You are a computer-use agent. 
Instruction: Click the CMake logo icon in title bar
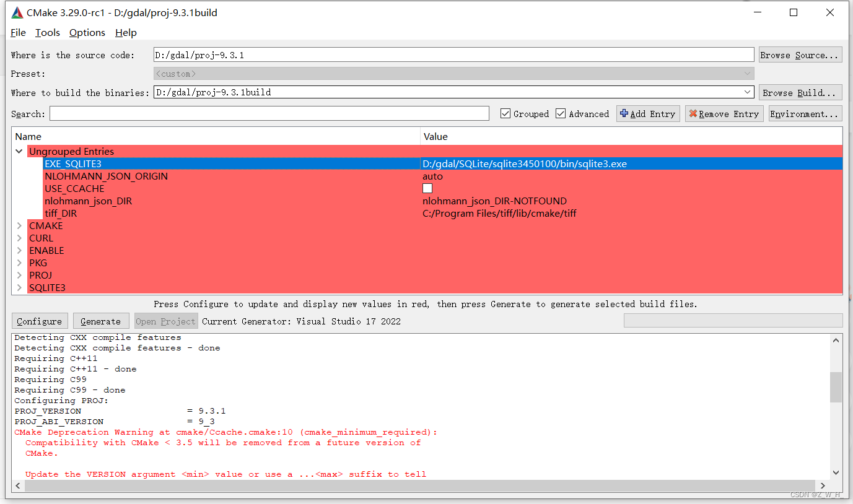point(17,12)
